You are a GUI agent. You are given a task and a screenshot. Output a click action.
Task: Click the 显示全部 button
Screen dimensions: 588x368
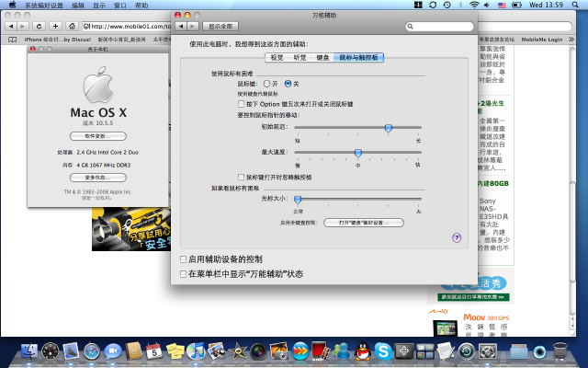[220, 27]
